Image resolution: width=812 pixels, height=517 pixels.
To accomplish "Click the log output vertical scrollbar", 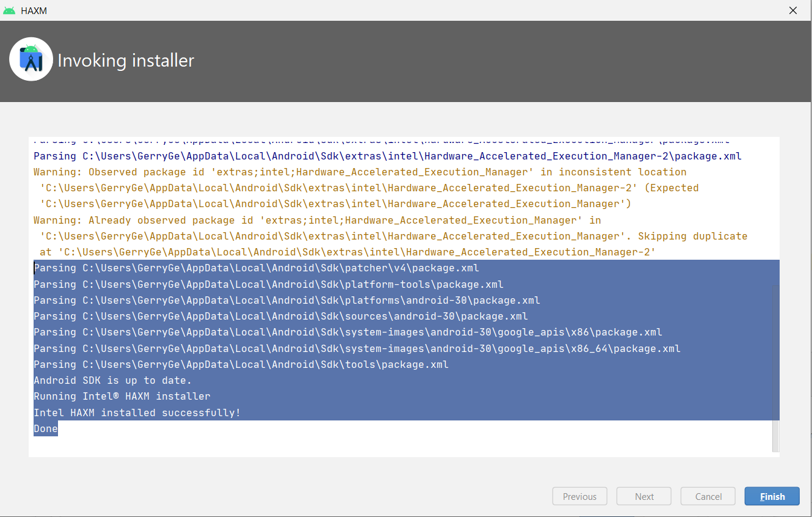I will (776, 370).
